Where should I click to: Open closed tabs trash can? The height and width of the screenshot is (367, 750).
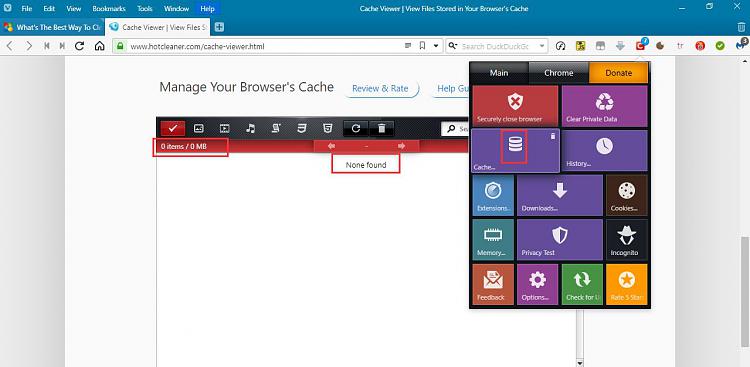click(741, 27)
